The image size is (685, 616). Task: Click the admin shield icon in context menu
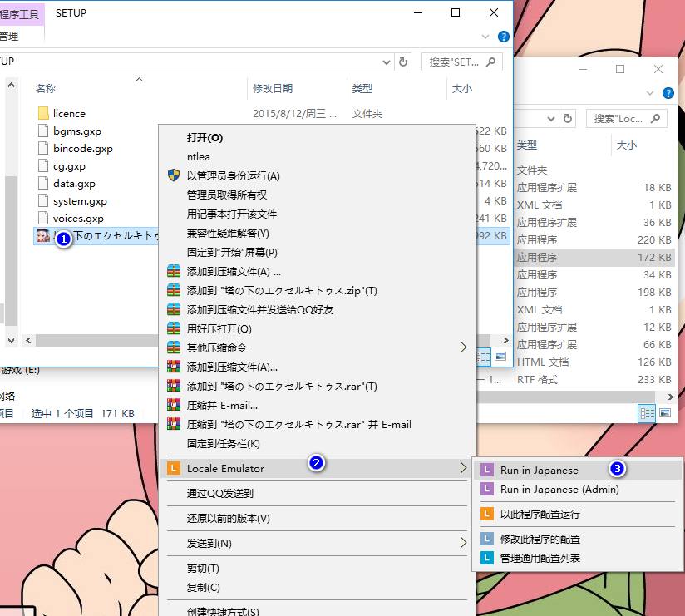[174, 175]
